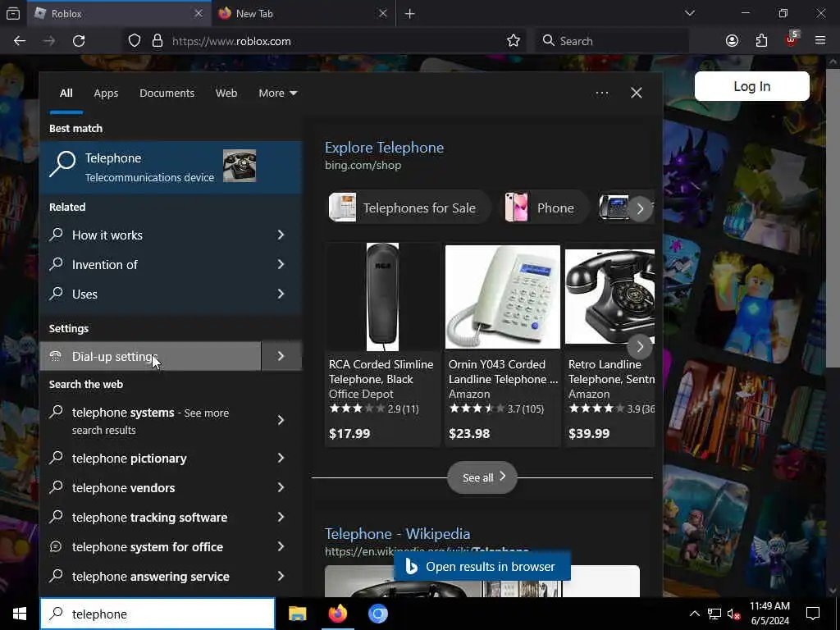Click the Phone category chip
Viewport: 840px width, 630px height.
545,208
